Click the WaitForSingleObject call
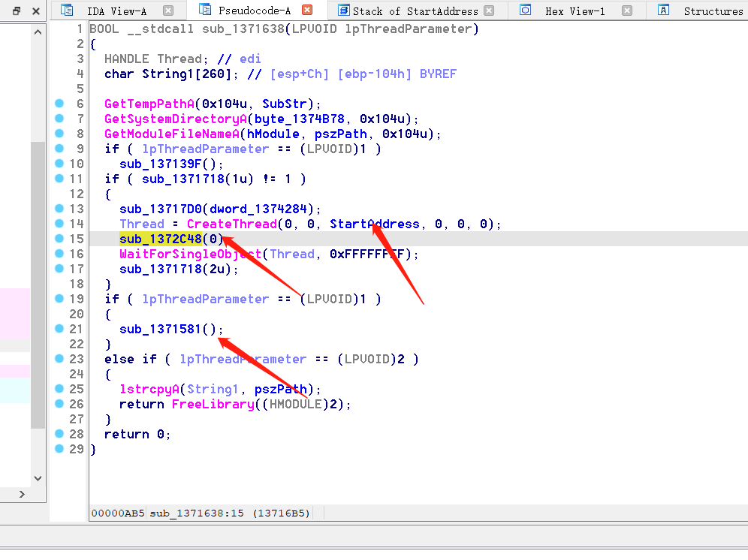The width and height of the screenshot is (748, 560). 190,254
